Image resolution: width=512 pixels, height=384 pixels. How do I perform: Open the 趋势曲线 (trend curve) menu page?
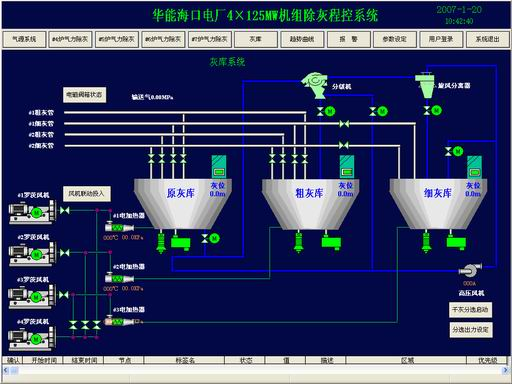(302, 39)
